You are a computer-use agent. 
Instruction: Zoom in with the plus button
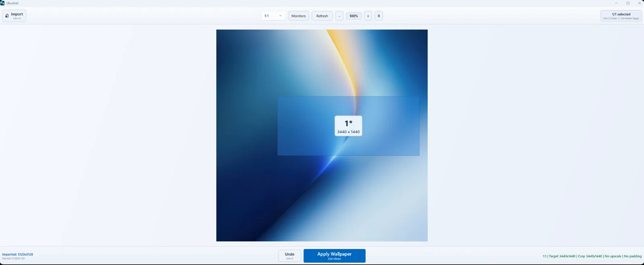[368, 16]
